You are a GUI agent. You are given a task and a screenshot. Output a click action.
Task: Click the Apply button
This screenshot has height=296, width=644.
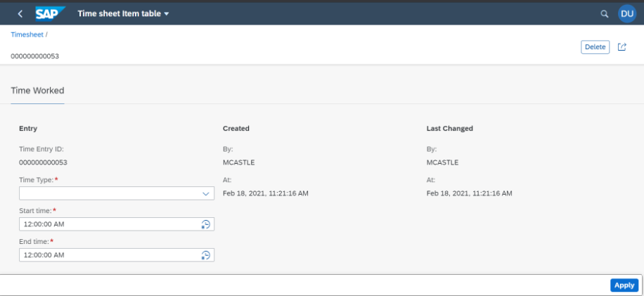[x=624, y=285]
